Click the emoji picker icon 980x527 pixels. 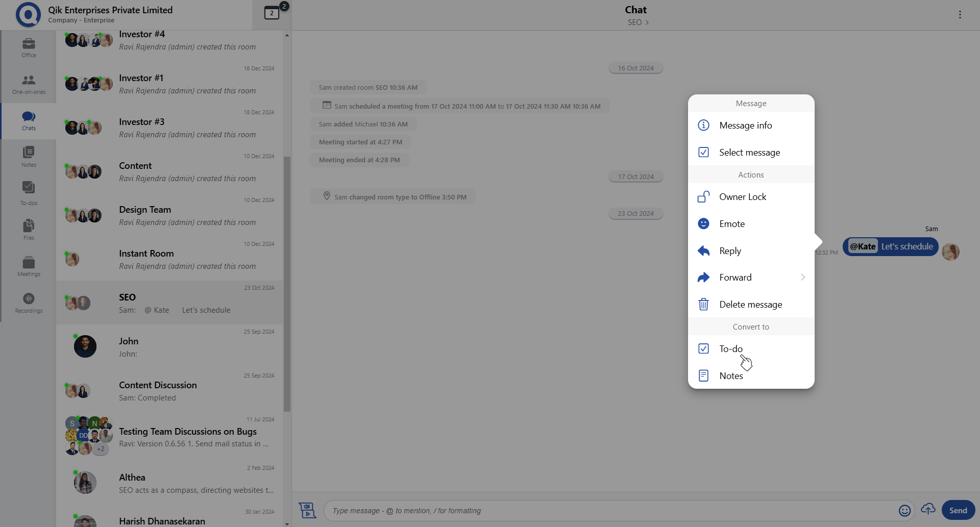pyautogui.click(x=904, y=511)
